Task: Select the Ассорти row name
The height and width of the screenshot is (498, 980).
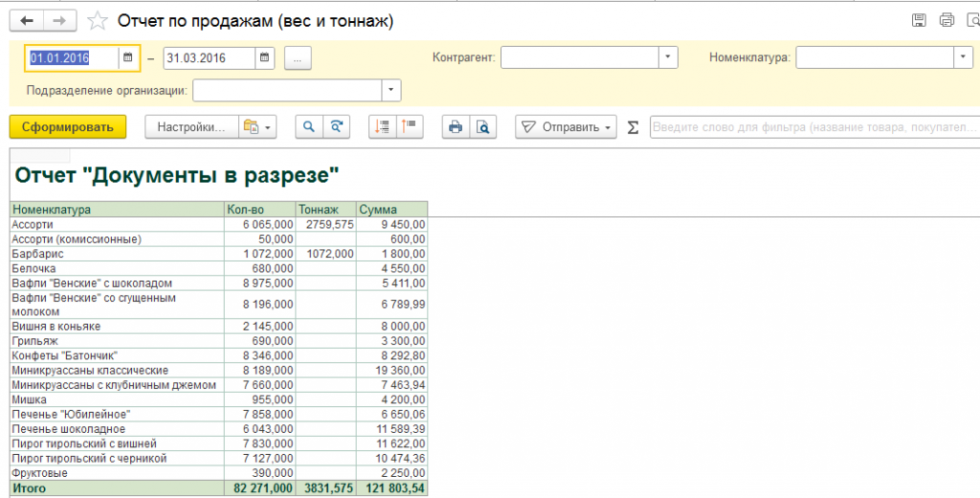Action: pyautogui.click(x=33, y=225)
